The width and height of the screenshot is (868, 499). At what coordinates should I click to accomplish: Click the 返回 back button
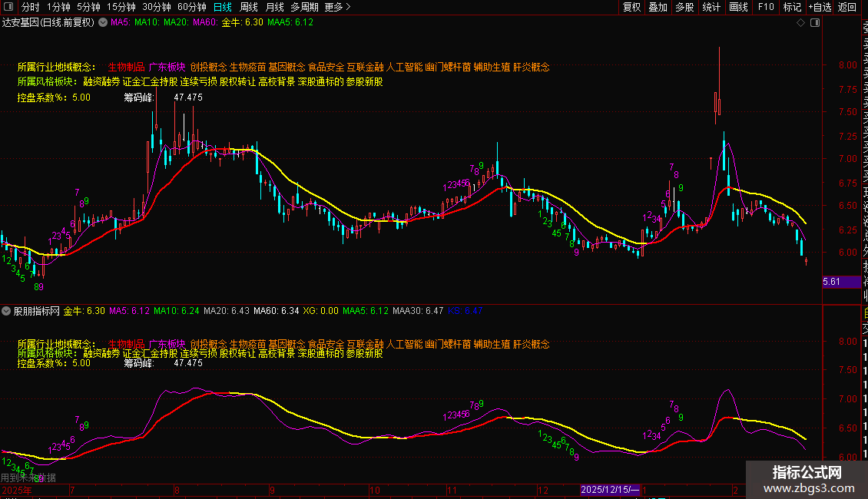[x=847, y=7]
